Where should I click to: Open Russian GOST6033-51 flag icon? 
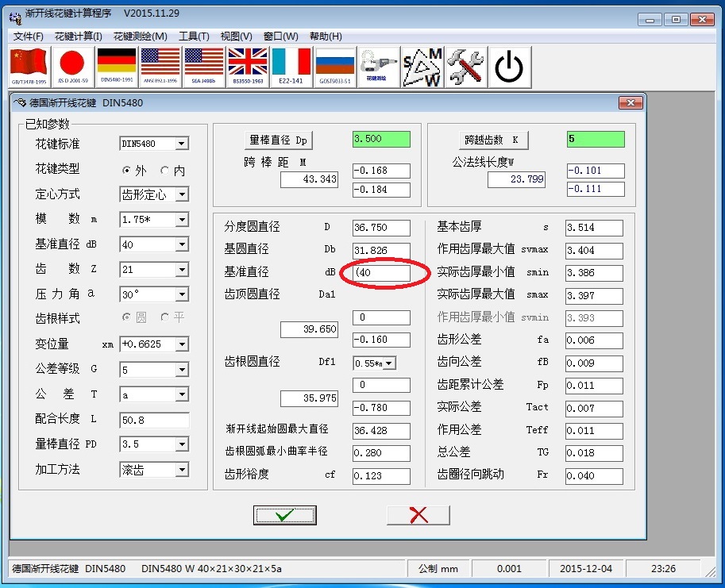[x=335, y=67]
